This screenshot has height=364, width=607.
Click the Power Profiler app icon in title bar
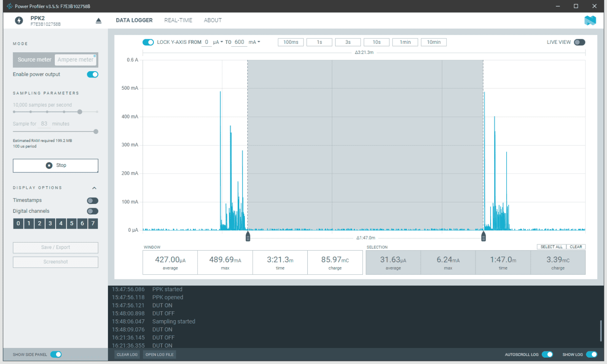9,6
